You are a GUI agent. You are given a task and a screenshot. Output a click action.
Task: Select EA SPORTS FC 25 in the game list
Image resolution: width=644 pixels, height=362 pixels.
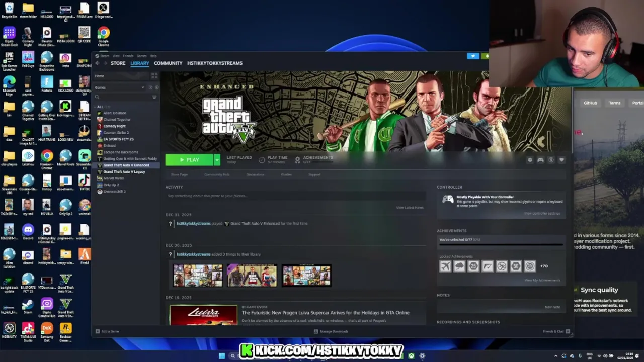pos(118,139)
